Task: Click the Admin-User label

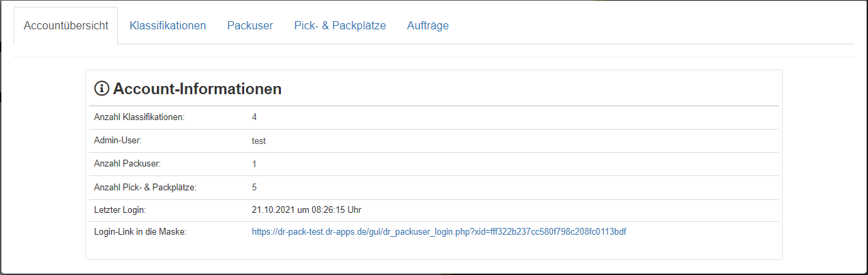Action: tap(117, 141)
